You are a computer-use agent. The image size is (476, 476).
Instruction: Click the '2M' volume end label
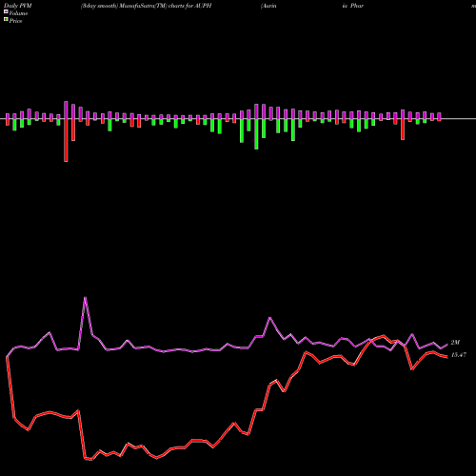click(x=455, y=343)
